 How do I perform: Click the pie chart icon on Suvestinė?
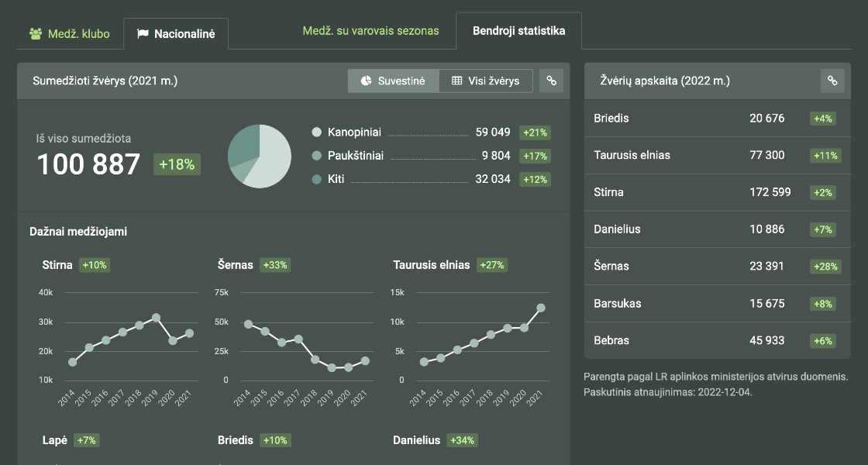click(367, 81)
